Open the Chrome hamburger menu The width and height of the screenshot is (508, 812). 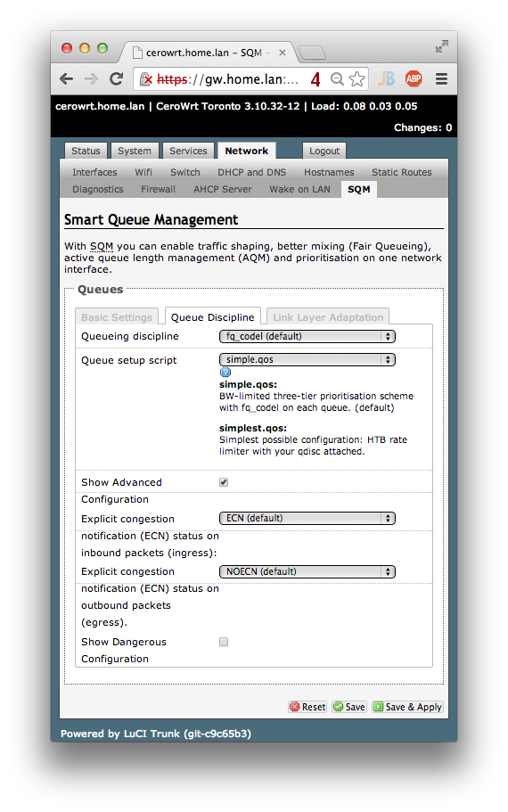tap(441, 79)
